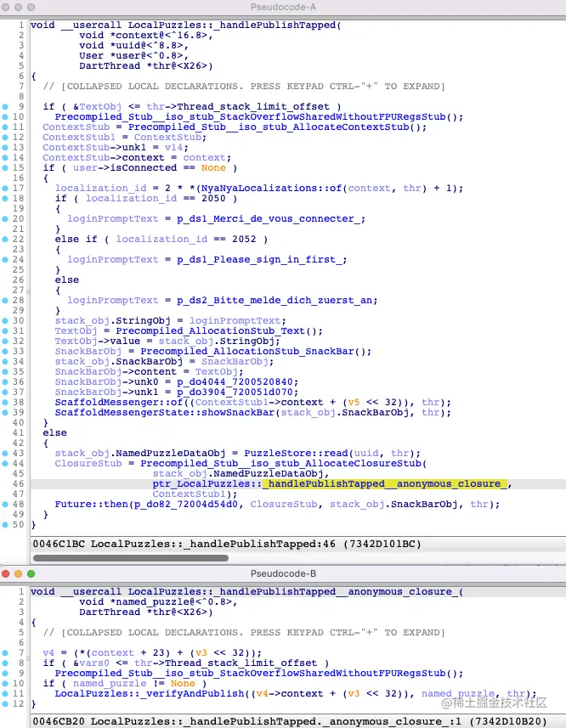Image resolution: width=566 pixels, height=728 pixels.
Task: Click the constant 2052 on line 22
Action: click(244, 239)
